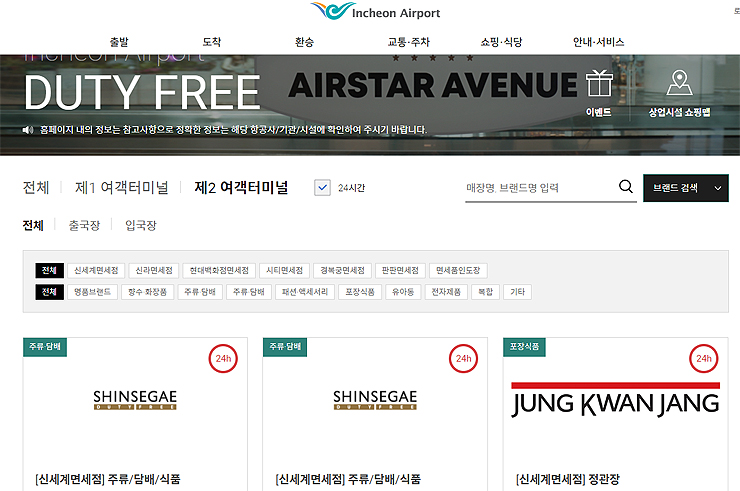This screenshot has height=491, width=740.
Task: Filter by 복합 category
Action: point(485,292)
